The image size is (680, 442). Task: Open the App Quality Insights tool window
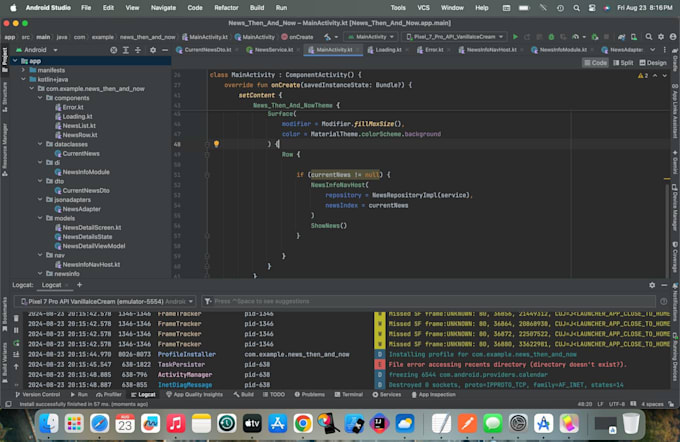pos(194,394)
